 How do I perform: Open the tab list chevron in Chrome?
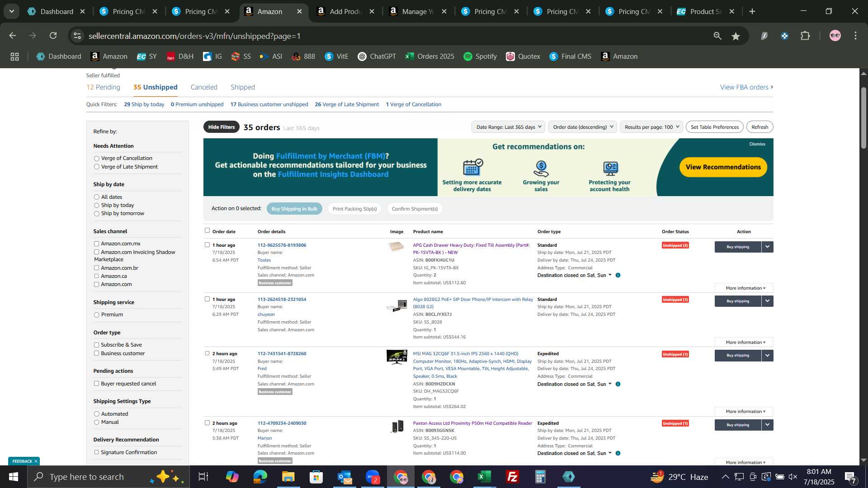tap(11, 11)
